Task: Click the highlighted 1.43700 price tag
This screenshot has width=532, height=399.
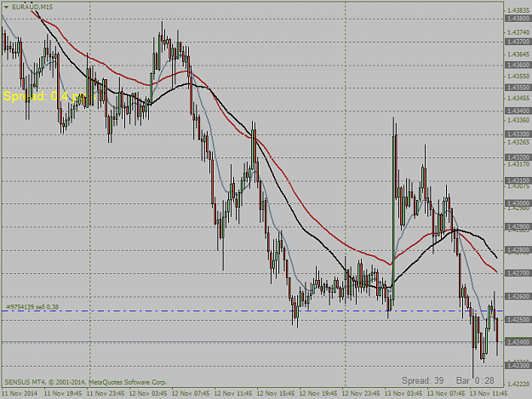Action: (518, 42)
